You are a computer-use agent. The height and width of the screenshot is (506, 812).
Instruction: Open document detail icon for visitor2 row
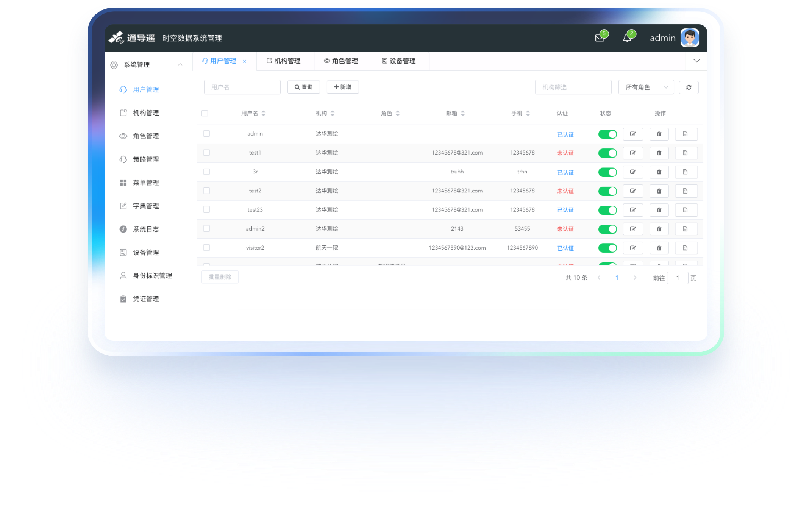tap(686, 248)
